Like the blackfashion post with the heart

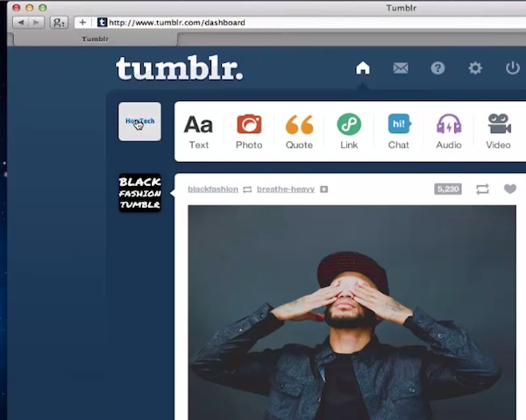(510, 189)
